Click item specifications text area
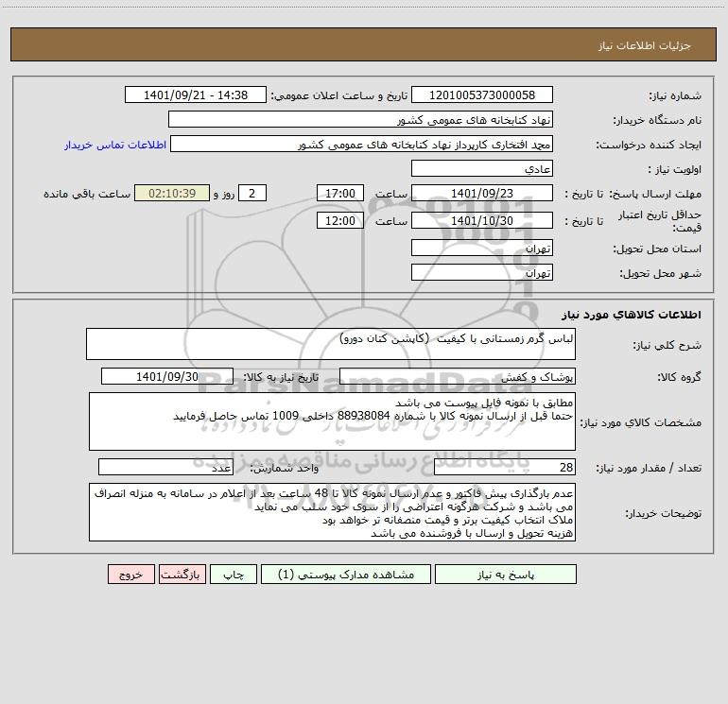This screenshot has height=704, width=728. pos(332,421)
